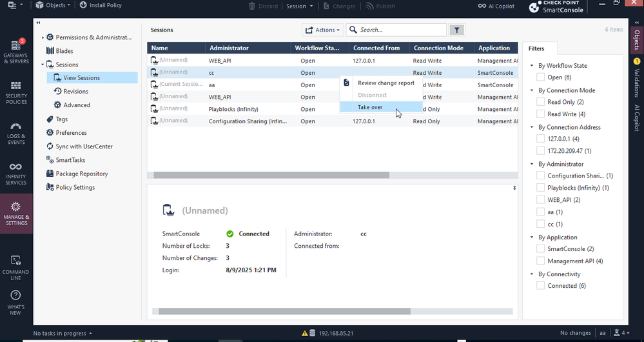Image resolution: width=644 pixels, height=342 pixels.
Task: Collapse the By Workflow State filter group
Action: point(532,66)
